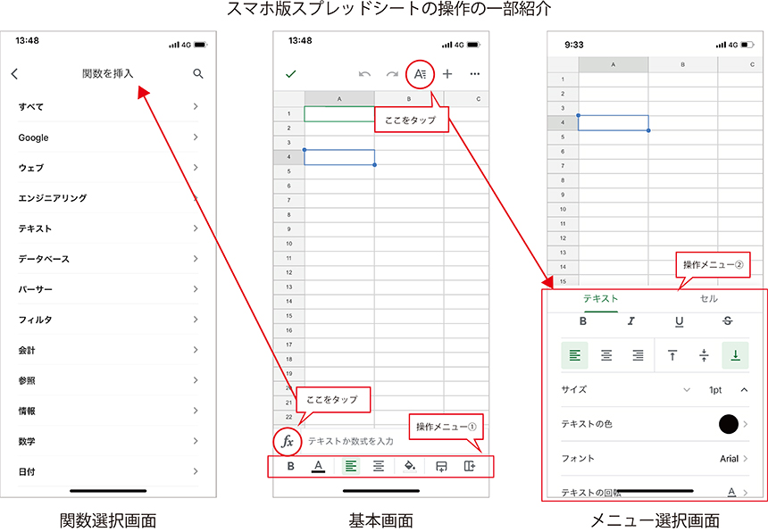768x532 pixels.
Task: Open the 日付 function category
Action: point(108,471)
